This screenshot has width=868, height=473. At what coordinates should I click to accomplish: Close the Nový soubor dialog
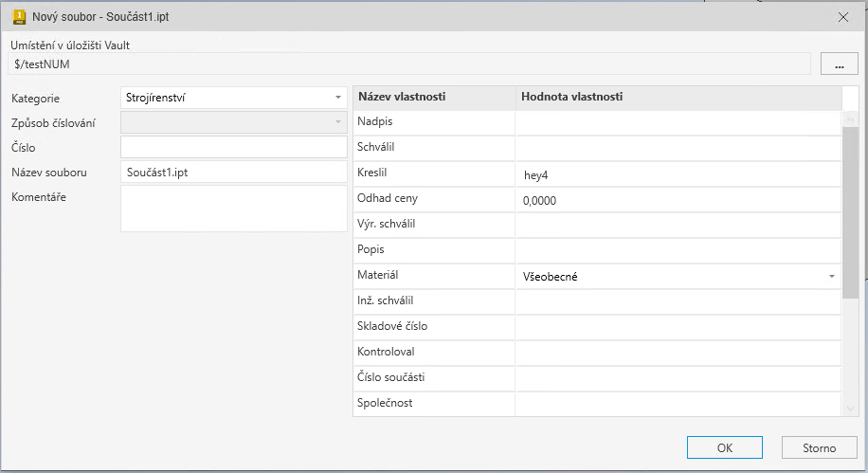coord(843,17)
